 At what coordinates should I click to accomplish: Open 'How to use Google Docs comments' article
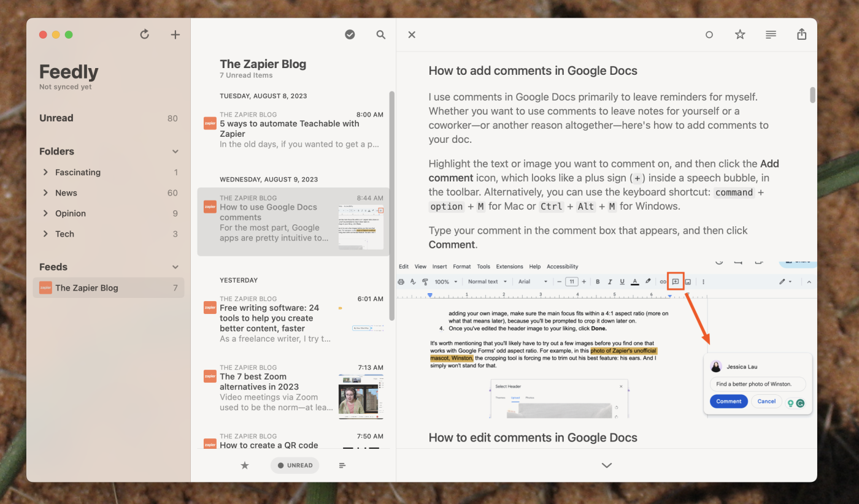(293, 221)
